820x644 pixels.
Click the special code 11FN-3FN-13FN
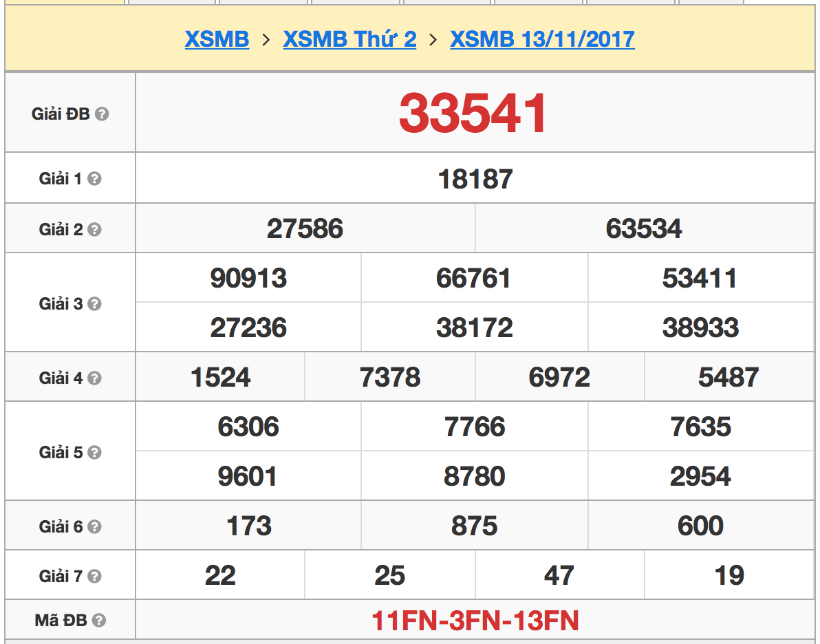click(475, 621)
